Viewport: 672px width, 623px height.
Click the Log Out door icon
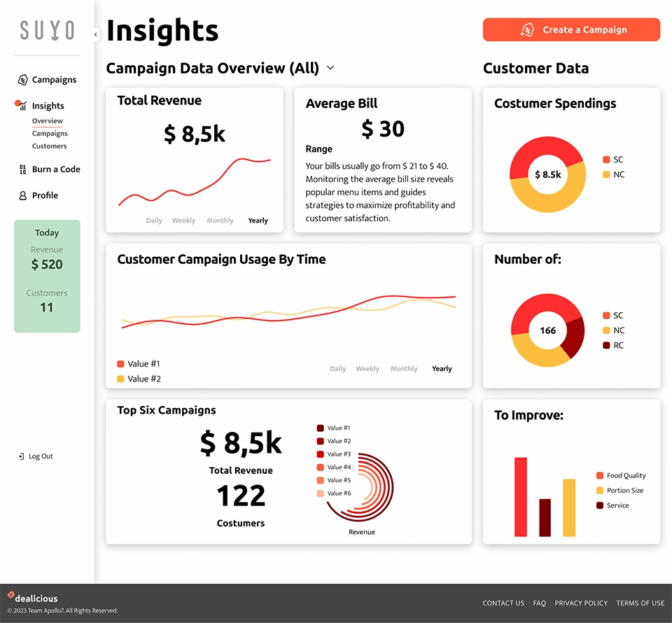tap(22, 456)
